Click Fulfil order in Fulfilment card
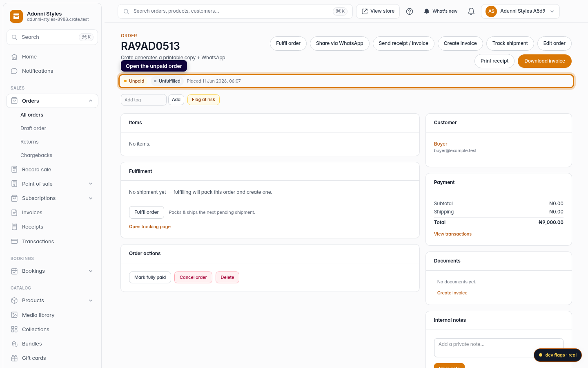 tap(147, 212)
